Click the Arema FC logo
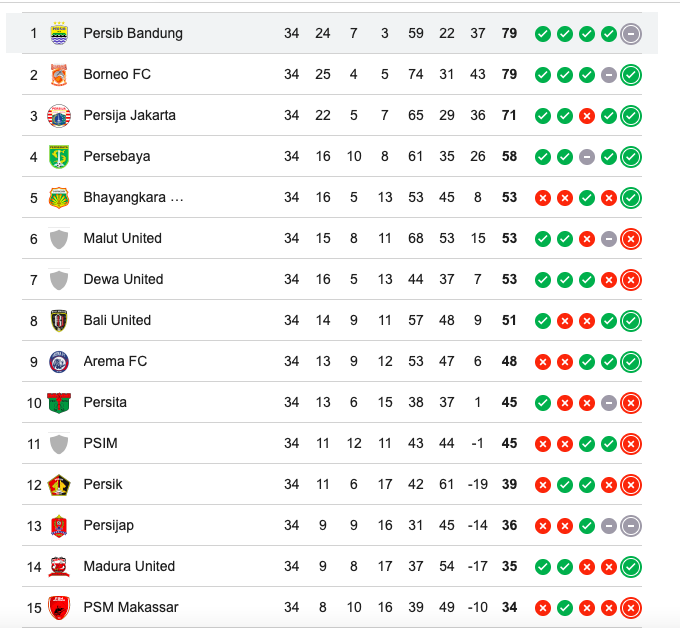This screenshot has width=680, height=628. point(59,362)
